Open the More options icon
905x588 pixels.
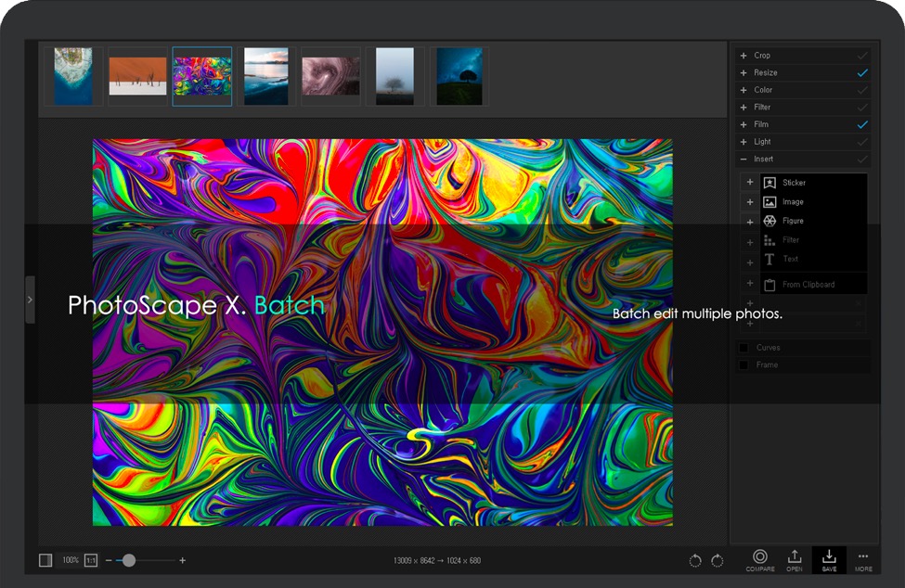pyautogui.click(x=863, y=558)
